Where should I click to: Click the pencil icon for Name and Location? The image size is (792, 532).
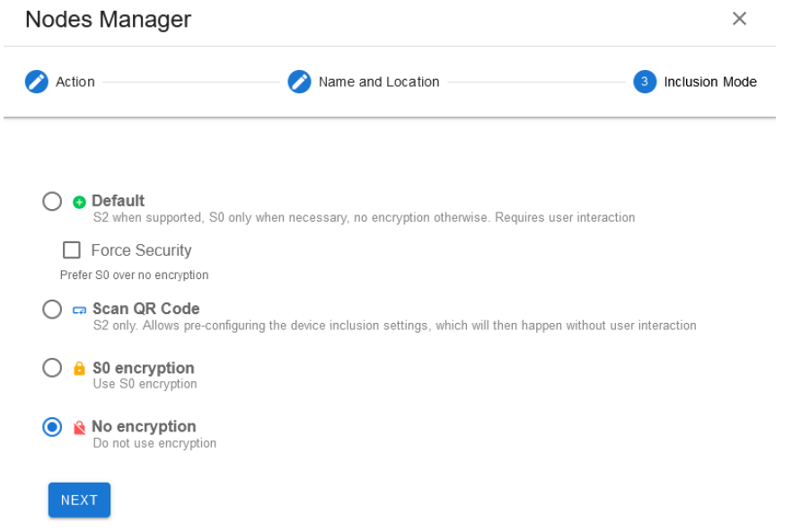(299, 82)
